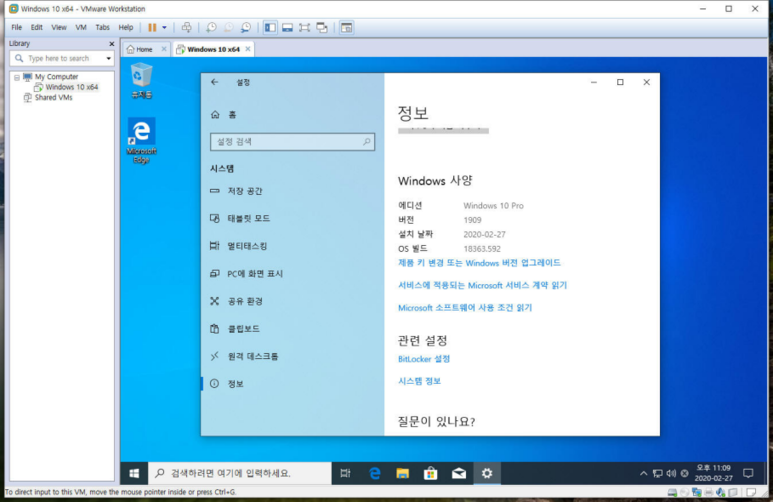Open the Edit menu
This screenshot has width=773, height=502.
(36, 28)
